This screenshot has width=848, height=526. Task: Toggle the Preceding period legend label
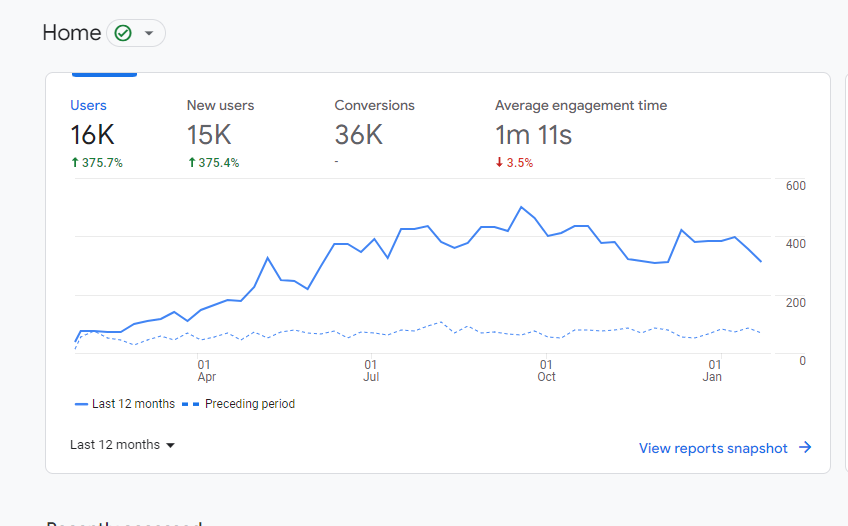249,404
